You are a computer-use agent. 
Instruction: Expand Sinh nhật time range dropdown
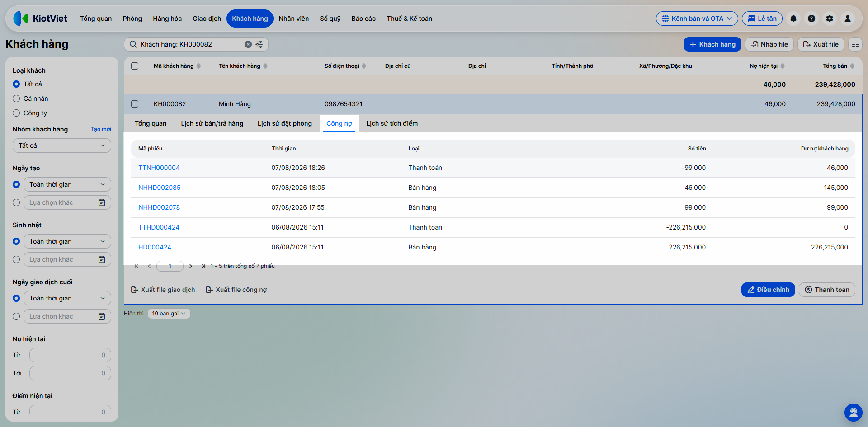coord(67,241)
